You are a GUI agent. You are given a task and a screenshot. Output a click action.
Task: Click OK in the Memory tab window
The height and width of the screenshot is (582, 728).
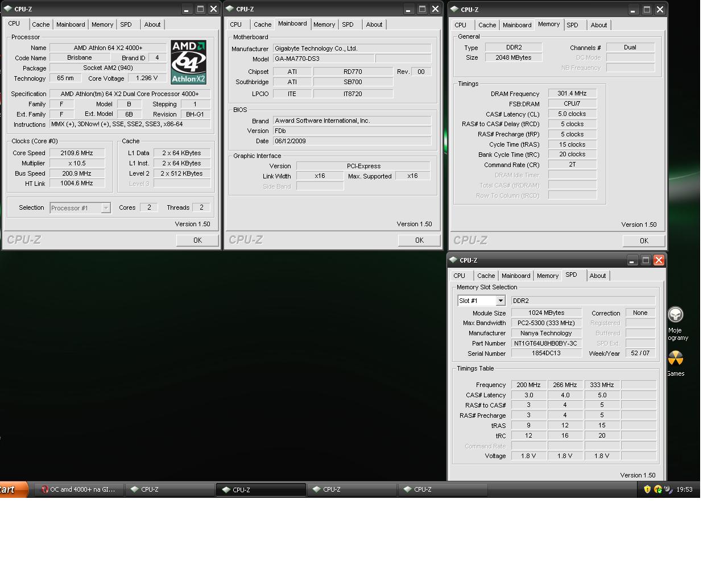pos(644,241)
